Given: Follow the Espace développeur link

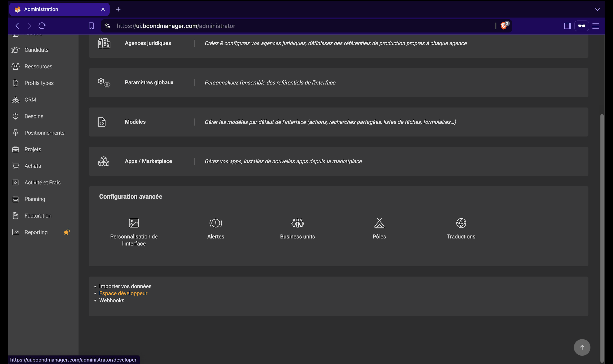Looking at the screenshot, I should [x=123, y=293].
